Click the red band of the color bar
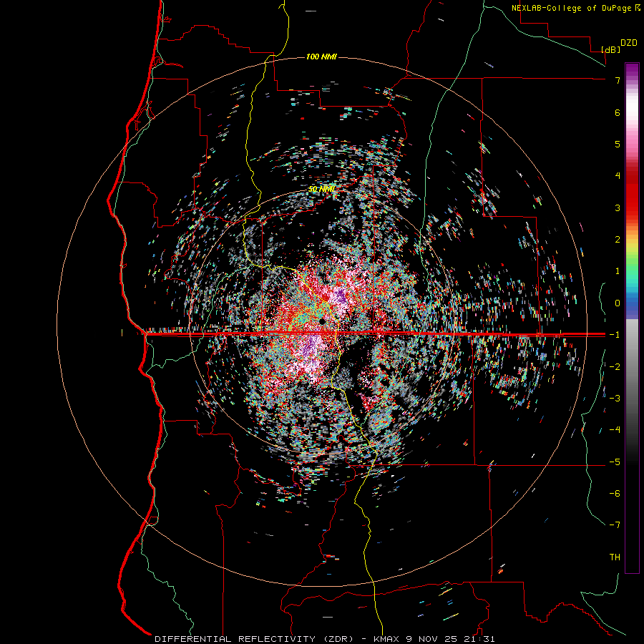The height and width of the screenshot is (644, 644). [x=632, y=193]
